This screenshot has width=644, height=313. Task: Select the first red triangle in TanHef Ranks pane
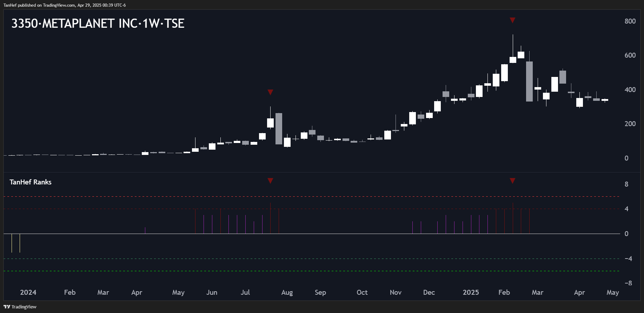coord(270,181)
